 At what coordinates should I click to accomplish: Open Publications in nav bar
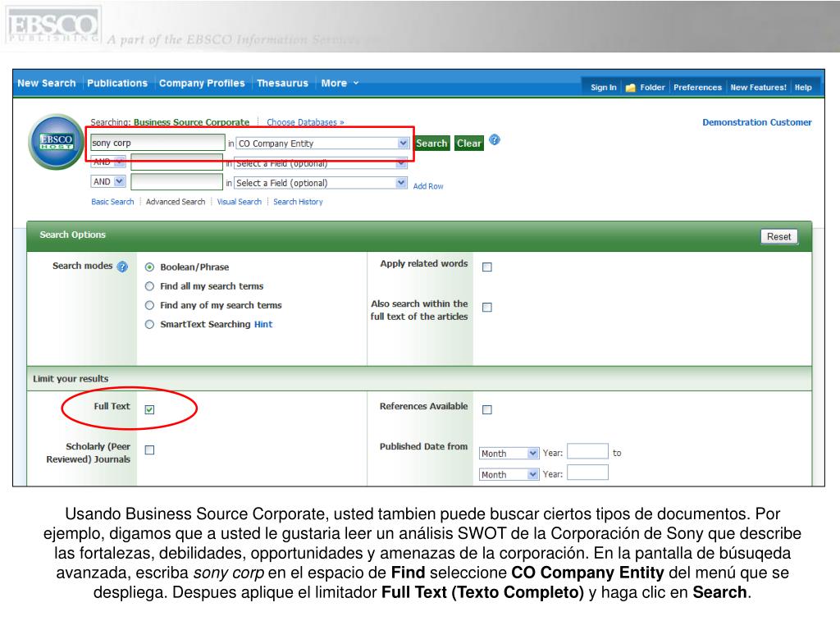[x=117, y=83]
